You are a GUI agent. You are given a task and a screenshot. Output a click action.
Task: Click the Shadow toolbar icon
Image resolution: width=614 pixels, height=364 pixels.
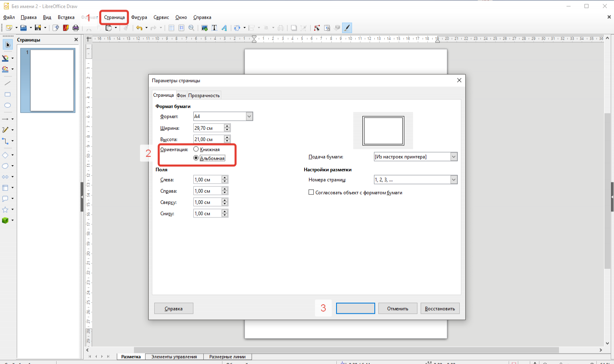coord(294,28)
